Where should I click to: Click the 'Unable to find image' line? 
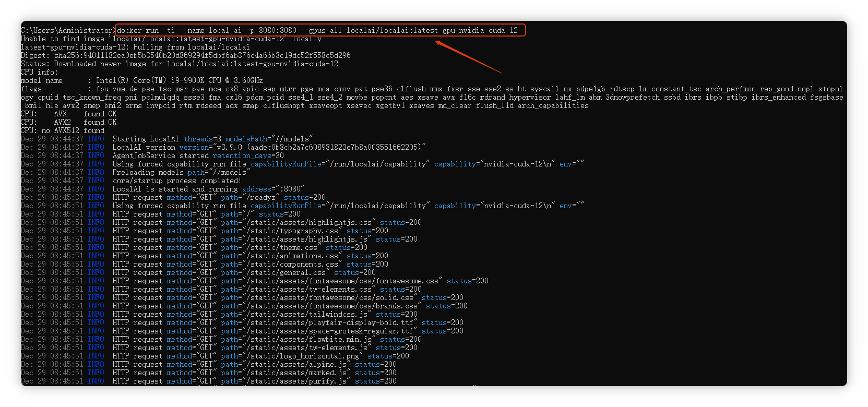171,39
